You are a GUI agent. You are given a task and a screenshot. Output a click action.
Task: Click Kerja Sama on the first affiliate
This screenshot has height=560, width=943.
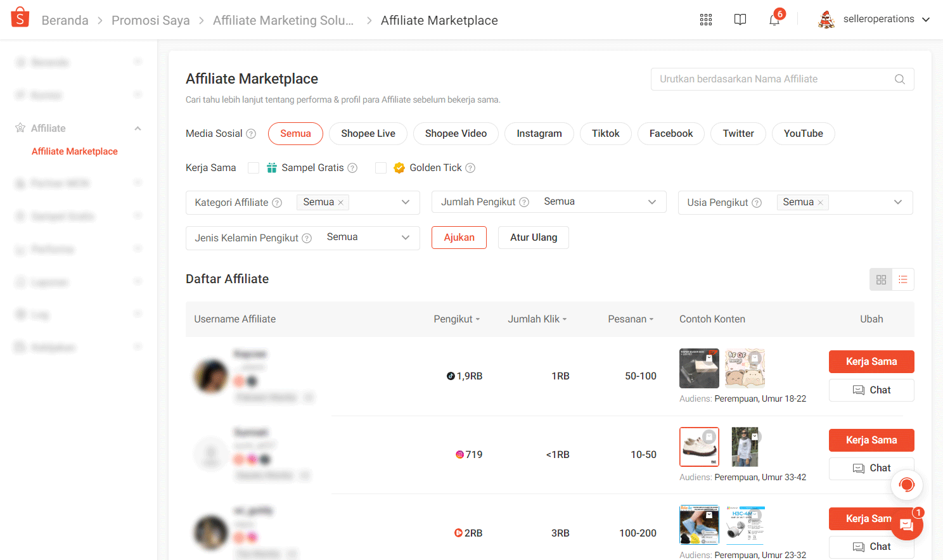(871, 361)
